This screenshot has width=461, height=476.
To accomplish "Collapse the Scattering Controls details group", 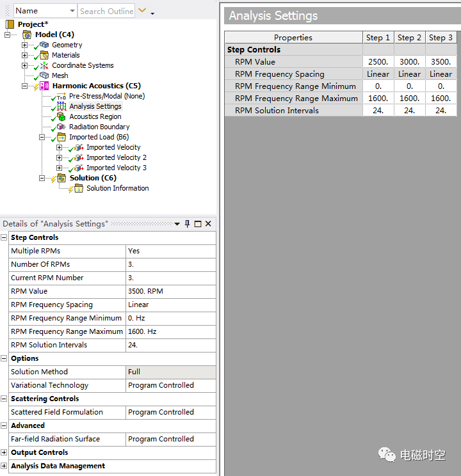I will pyautogui.click(x=4, y=399).
